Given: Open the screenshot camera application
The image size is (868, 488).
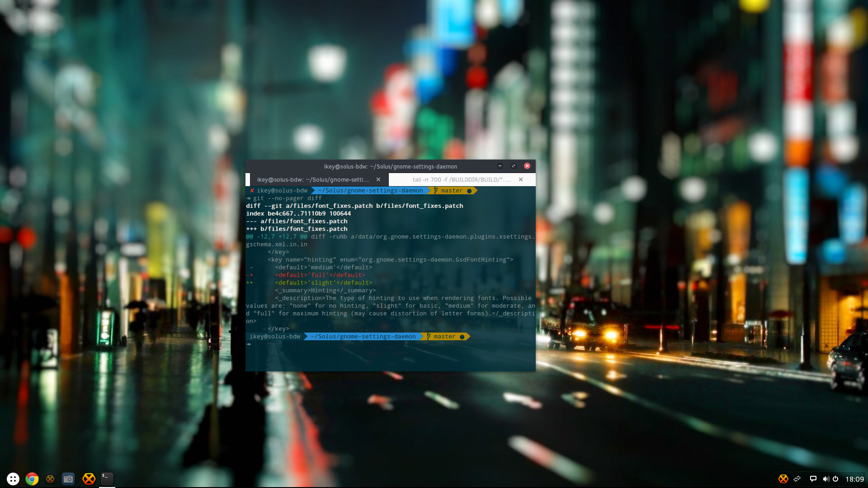Looking at the screenshot, I should click(x=68, y=479).
